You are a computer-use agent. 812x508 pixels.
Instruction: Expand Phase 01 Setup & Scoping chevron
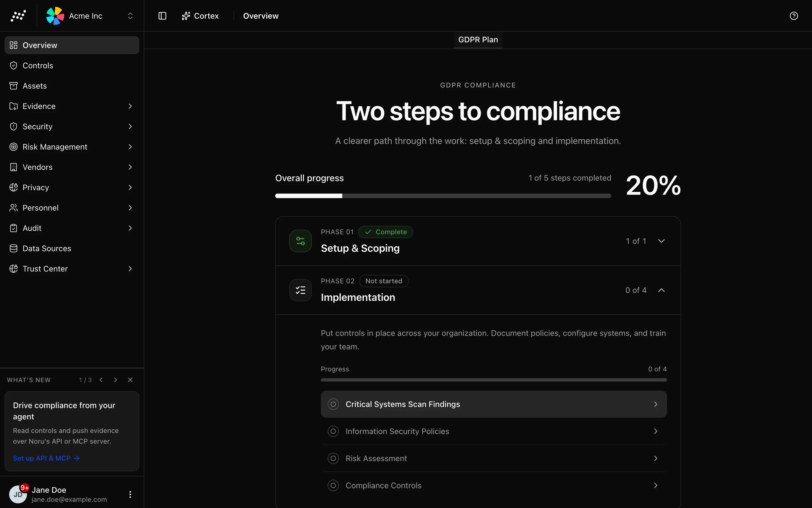pyautogui.click(x=661, y=241)
